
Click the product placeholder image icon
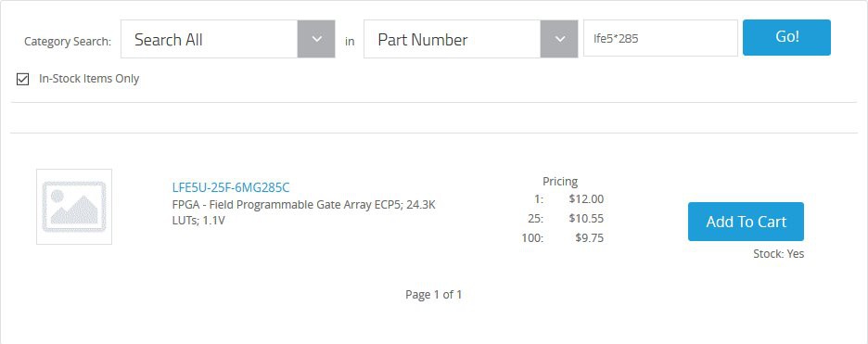pyautogui.click(x=74, y=207)
